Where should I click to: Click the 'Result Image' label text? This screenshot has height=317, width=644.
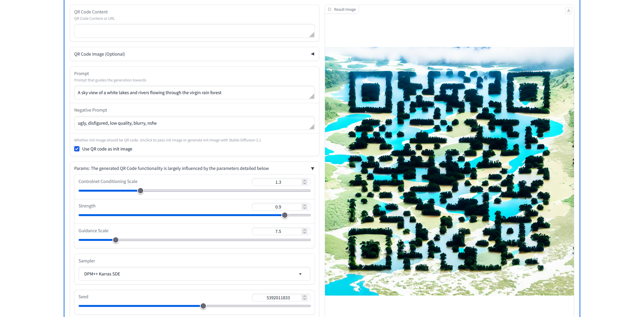coord(345,9)
